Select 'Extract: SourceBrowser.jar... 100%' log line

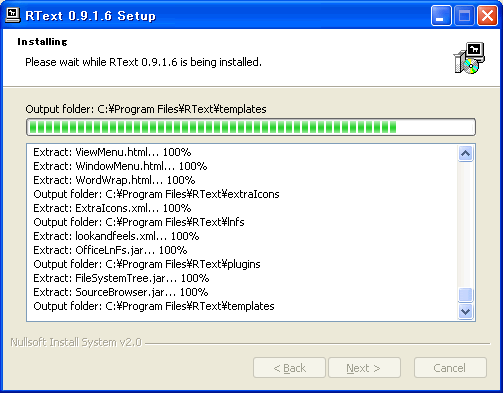[x=121, y=292]
